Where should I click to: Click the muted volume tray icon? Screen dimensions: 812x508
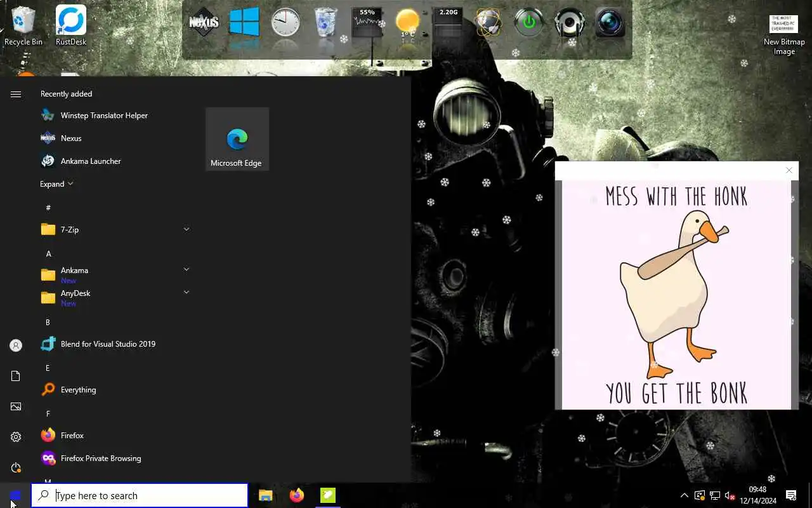[x=730, y=495]
